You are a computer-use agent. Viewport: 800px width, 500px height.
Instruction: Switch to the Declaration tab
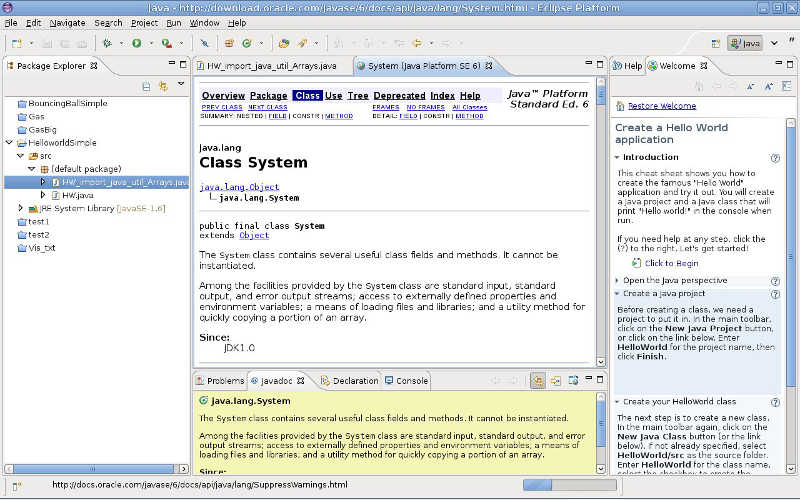tap(349, 381)
